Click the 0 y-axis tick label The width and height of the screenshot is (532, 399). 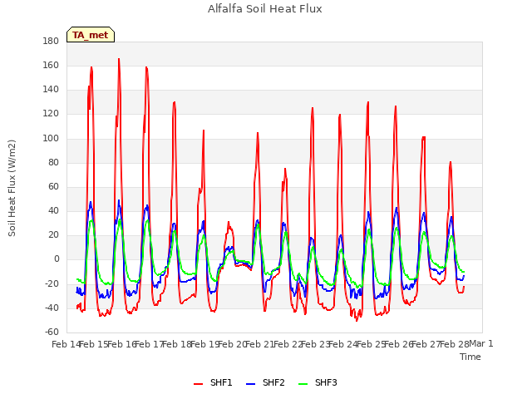57,259
